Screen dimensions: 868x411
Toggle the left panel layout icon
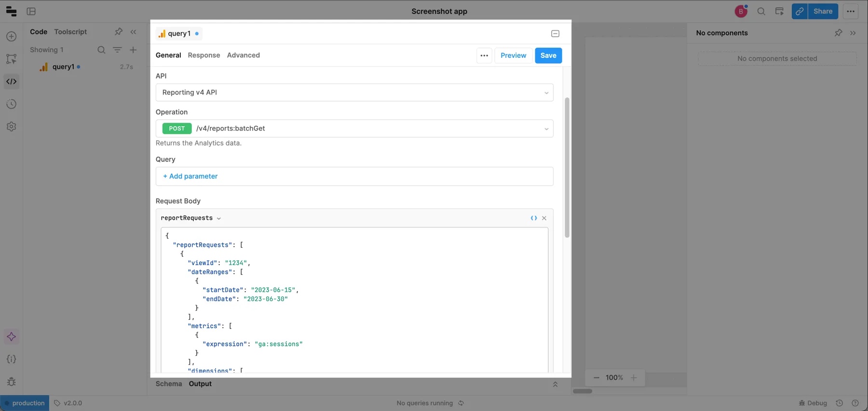click(x=31, y=11)
